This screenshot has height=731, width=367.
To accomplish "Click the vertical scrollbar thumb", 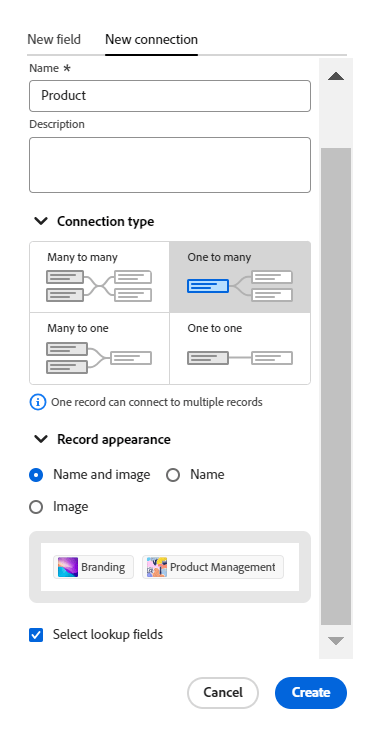I will click(336, 386).
